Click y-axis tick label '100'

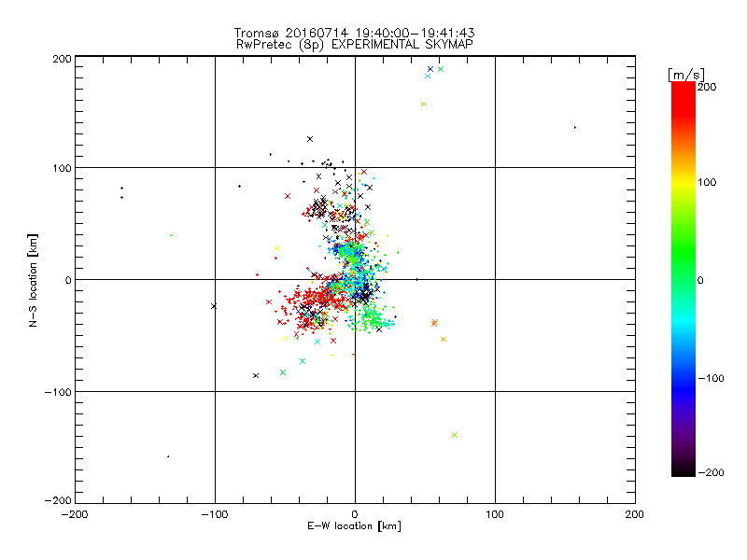(x=62, y=168)
